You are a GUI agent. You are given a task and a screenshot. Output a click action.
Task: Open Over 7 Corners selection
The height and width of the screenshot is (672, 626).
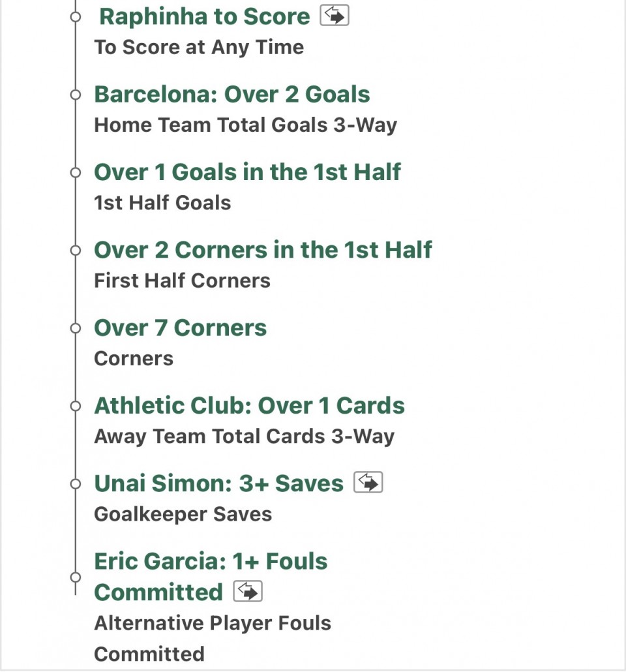pos(181,328)
